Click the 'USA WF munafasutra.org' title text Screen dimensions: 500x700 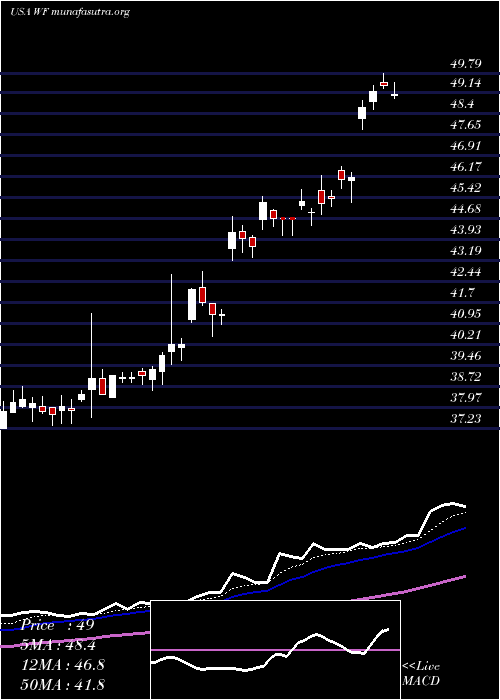(x=70, y=12)
